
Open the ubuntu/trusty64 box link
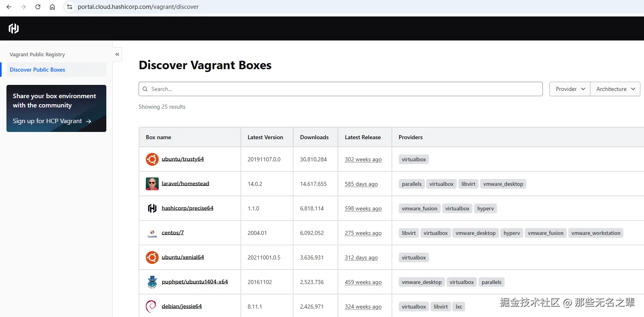coord(183,159)
